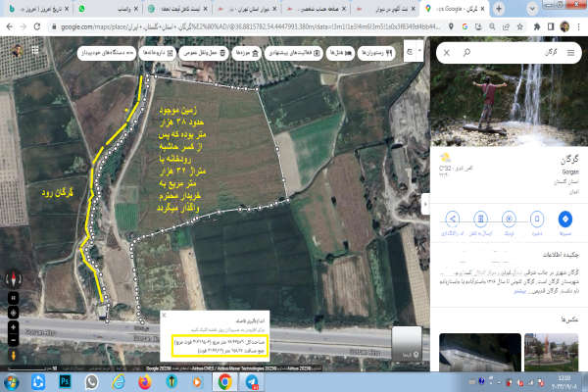
Task: Open a new browser tab with plus button
Action: [499, 8]
